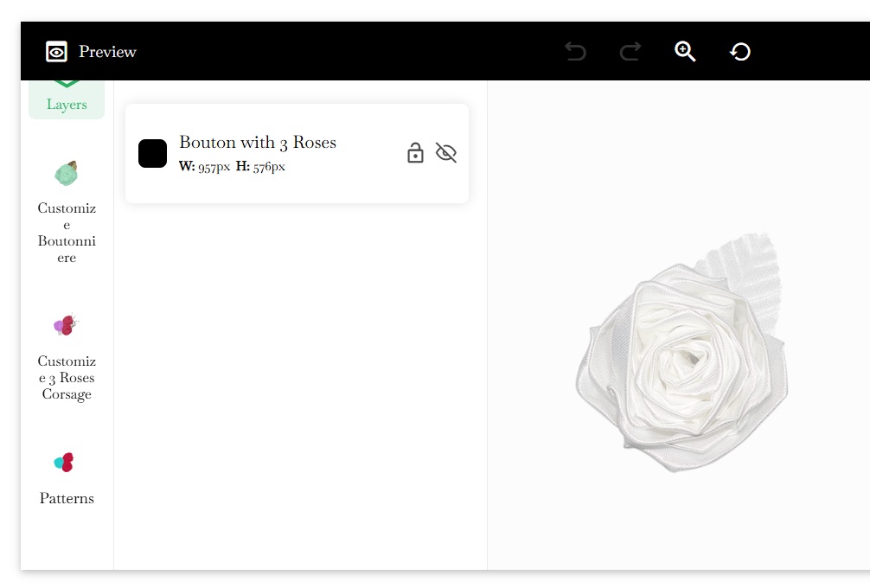Screen dimensions: 870x588
Task: Open the Layers tab
Action: [67, 99]
